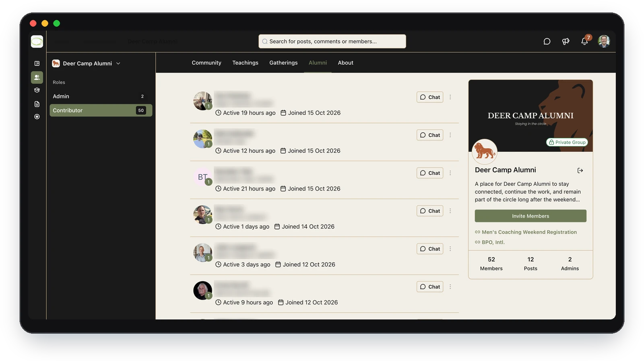Screen dimensions: 644x361
Task: Click the Invite Members button
Action: pyautogui.click(x=530, y=216)
